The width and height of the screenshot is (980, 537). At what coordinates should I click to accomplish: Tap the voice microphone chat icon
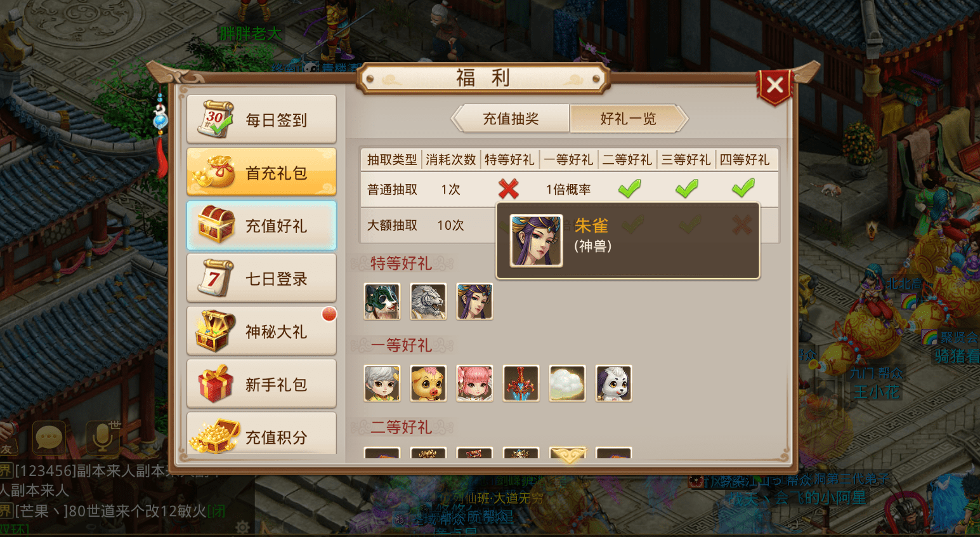(x=102, y=437)
